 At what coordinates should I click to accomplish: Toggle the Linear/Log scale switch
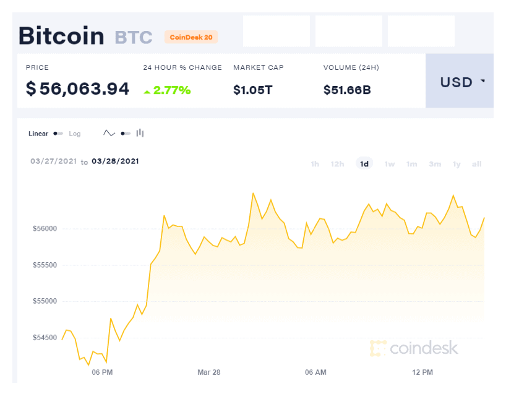(58, 134)
